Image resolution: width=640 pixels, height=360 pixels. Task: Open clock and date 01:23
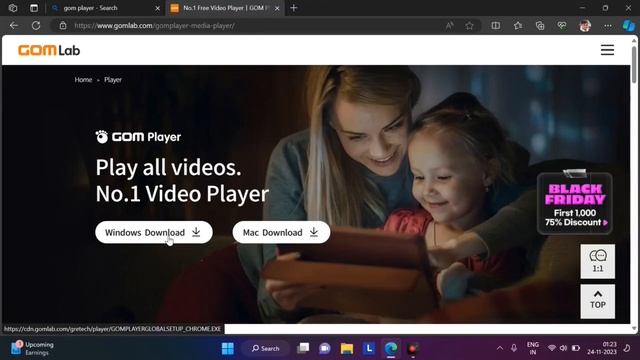602,348
